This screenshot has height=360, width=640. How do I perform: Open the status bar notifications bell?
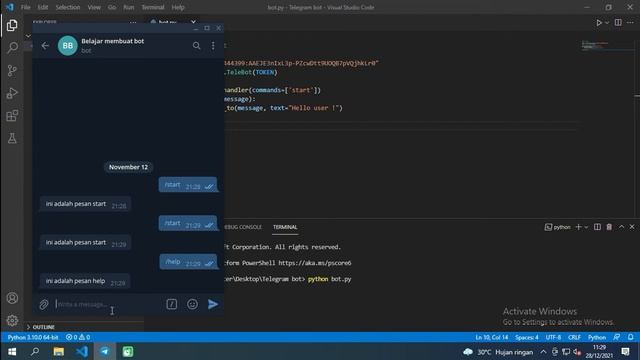tap(631, 337)
